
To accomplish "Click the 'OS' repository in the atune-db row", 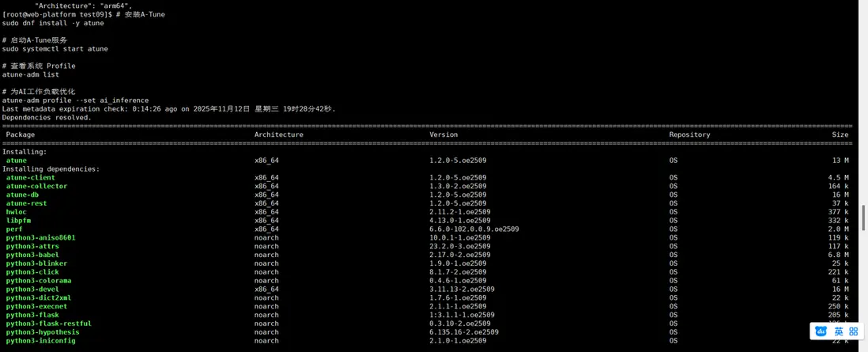I will [674, 195].
